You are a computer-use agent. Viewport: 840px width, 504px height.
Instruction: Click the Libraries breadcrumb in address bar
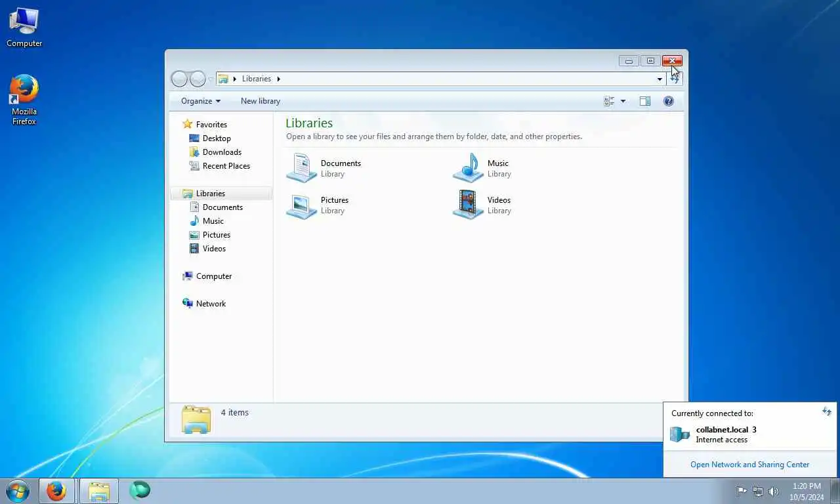pyautogui.click(x=257, y=79)
